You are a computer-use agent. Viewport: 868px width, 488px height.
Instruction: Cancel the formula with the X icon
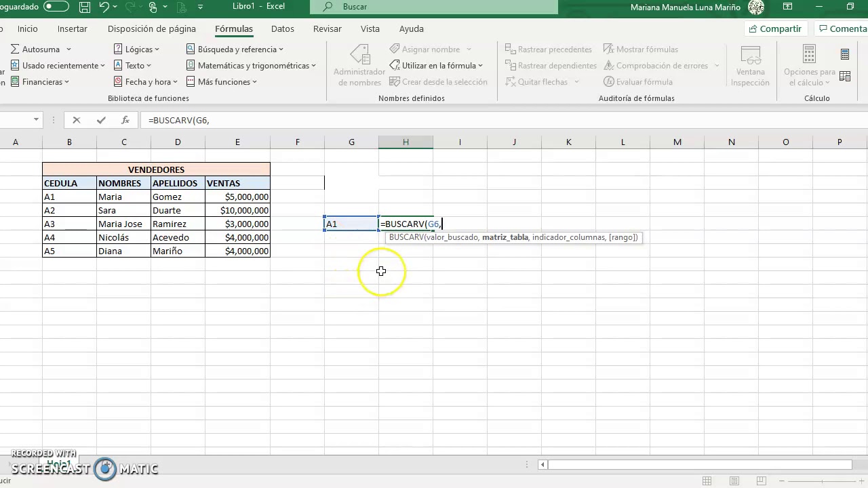77,120
